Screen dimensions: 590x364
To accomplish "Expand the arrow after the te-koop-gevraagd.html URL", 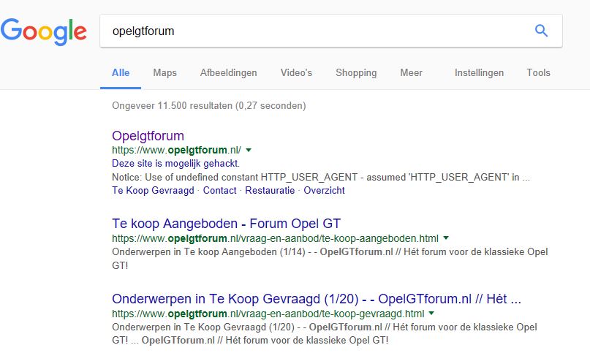I will pos(431,314).
